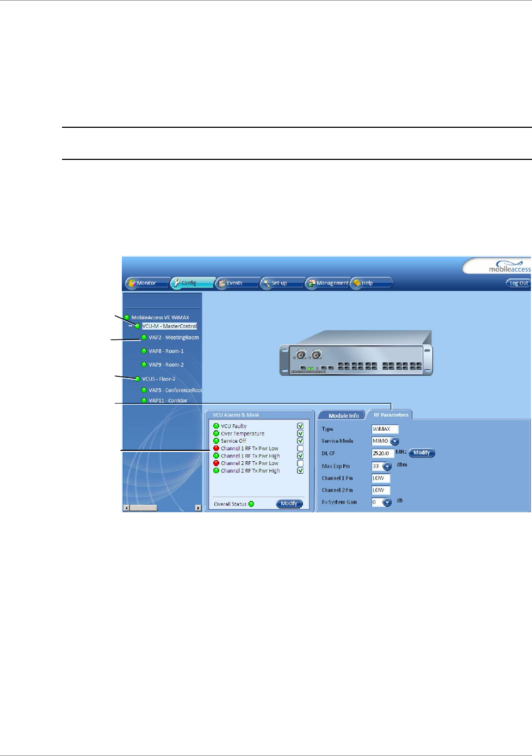Enable Channel 1 RF Tx Pwr Low mask
This screenshot has width=532, height=756.
300,449
